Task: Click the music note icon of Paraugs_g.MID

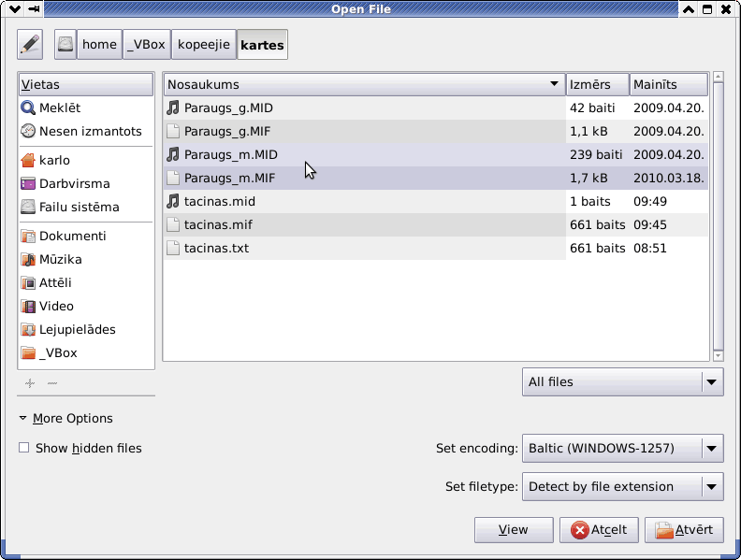Action: point(173,108)
